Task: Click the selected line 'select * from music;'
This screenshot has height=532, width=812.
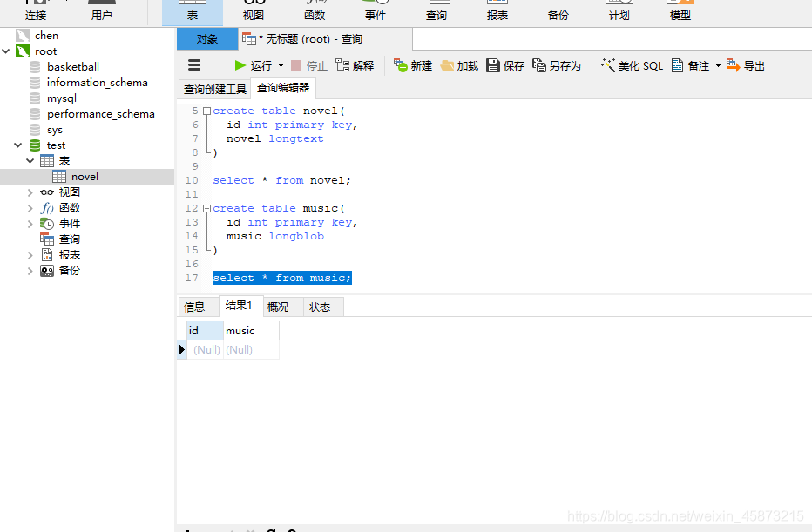Action: (x=282, y=278)
